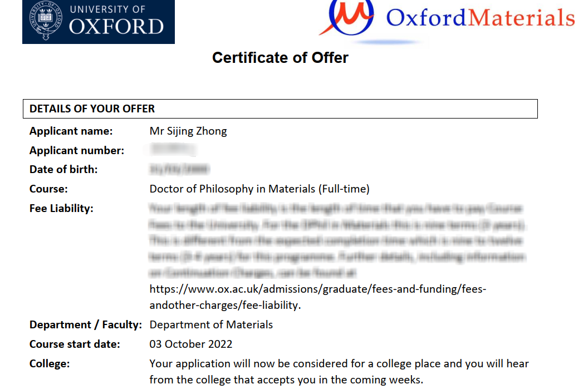Screen dimensions: 588x389
Task: Click the 03 October 2022 start date
Action: pos(191,344)
